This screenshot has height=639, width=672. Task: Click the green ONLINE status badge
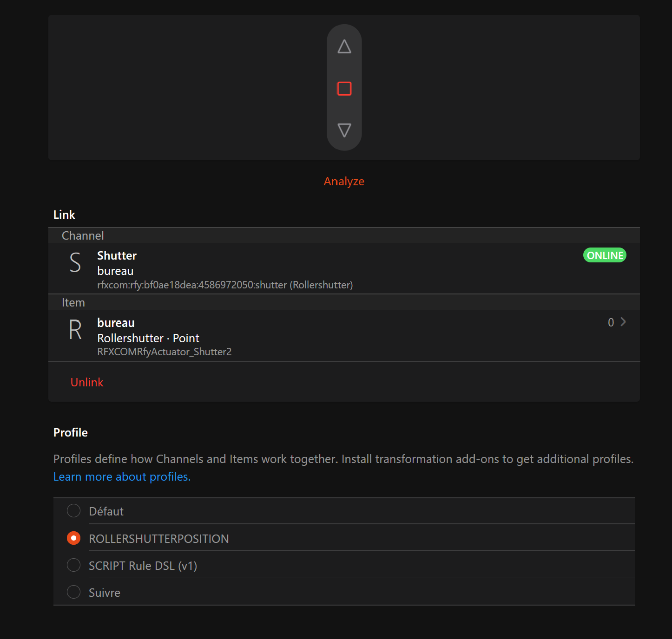(x=604, y=255)
